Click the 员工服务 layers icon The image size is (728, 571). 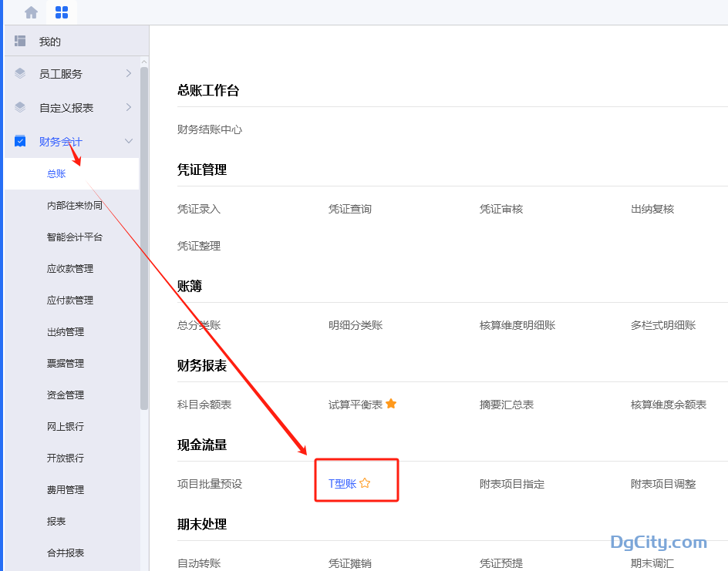pos(20,74)
